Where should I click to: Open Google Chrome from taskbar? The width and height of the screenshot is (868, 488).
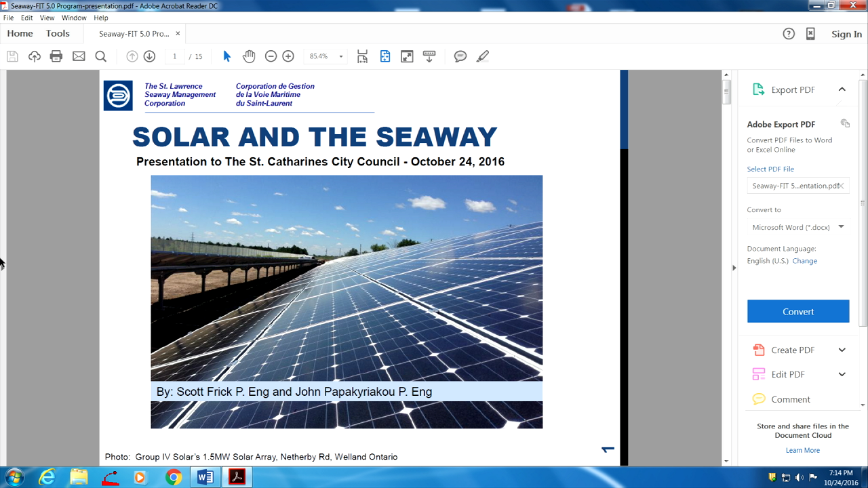174,477
